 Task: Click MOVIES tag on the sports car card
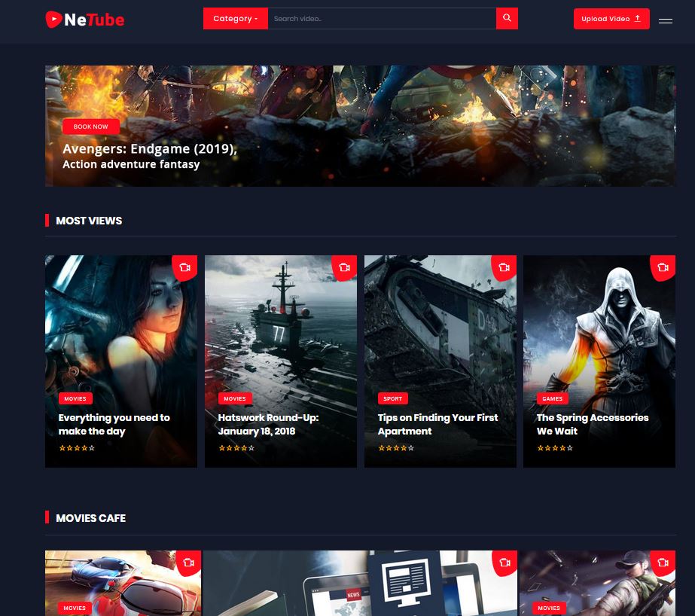[75, 608]
